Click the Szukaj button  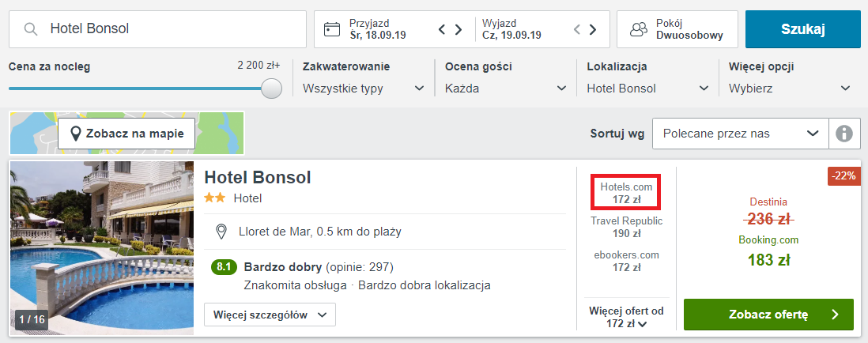[x=802, y=29]
